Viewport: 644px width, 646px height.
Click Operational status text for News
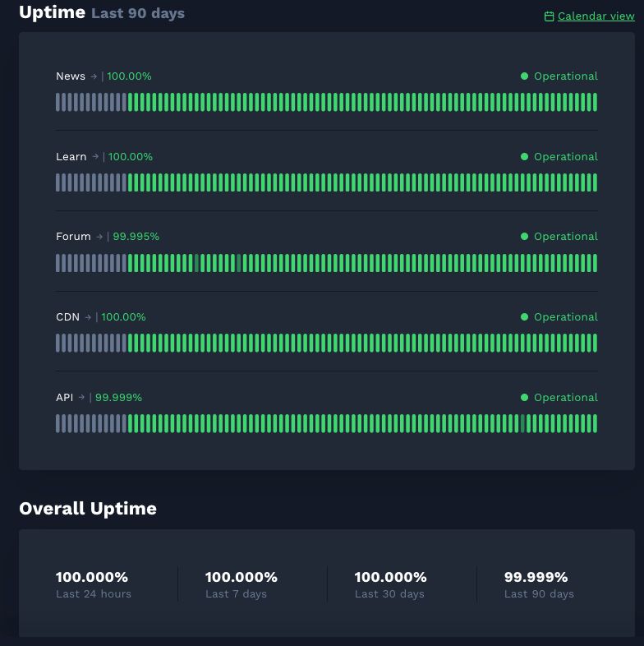coord(566,76)
